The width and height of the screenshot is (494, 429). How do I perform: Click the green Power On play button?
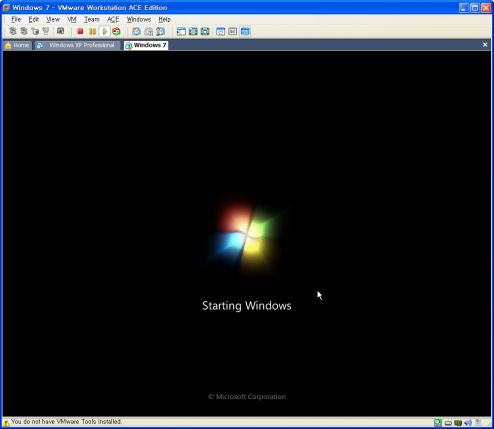[x=104, y=31]
